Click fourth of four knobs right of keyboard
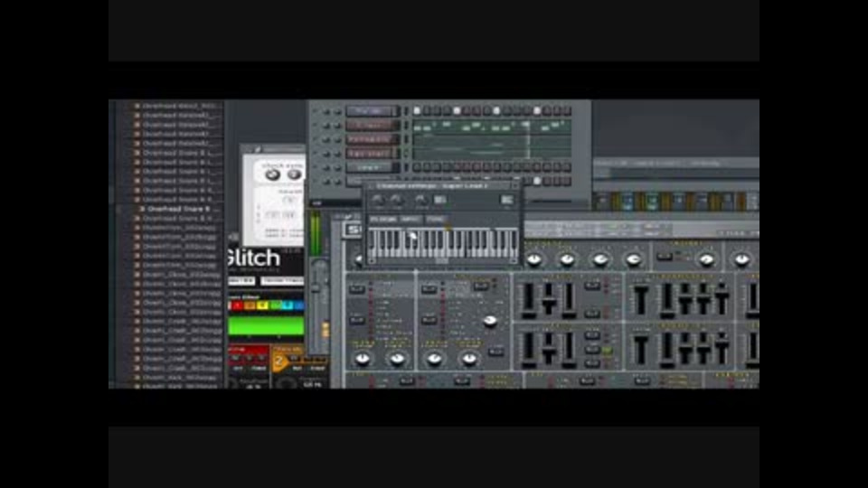Screen dimensions: 868x488 [x=633, y=259]
